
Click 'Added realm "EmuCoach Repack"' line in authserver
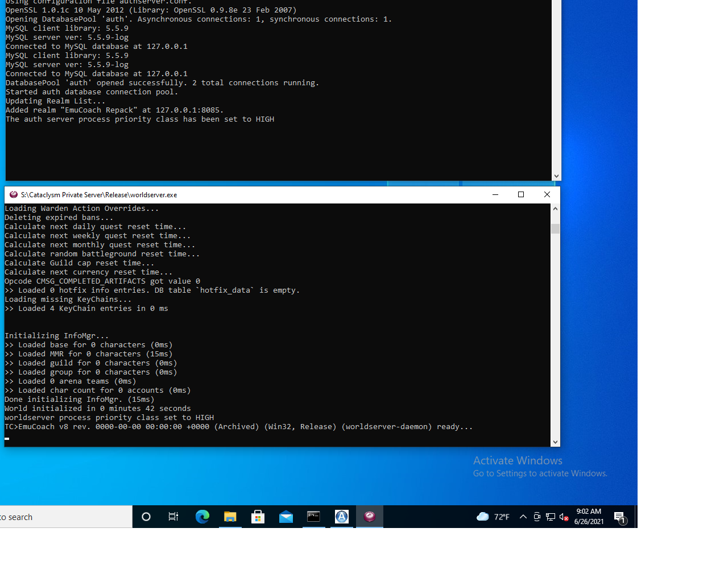coord(114,110)
